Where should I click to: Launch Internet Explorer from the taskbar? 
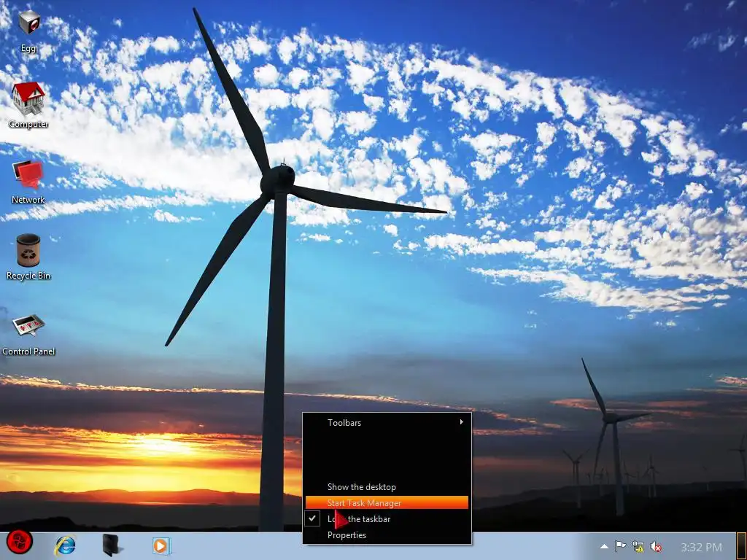65,545
